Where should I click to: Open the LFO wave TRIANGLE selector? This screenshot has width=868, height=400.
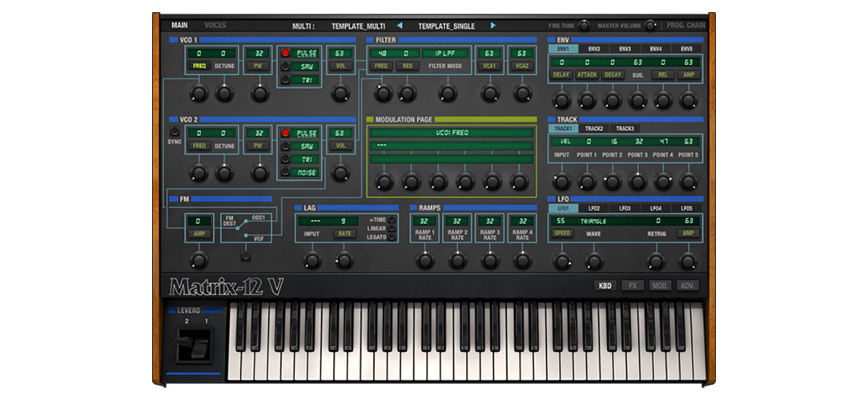coord(594,222)
